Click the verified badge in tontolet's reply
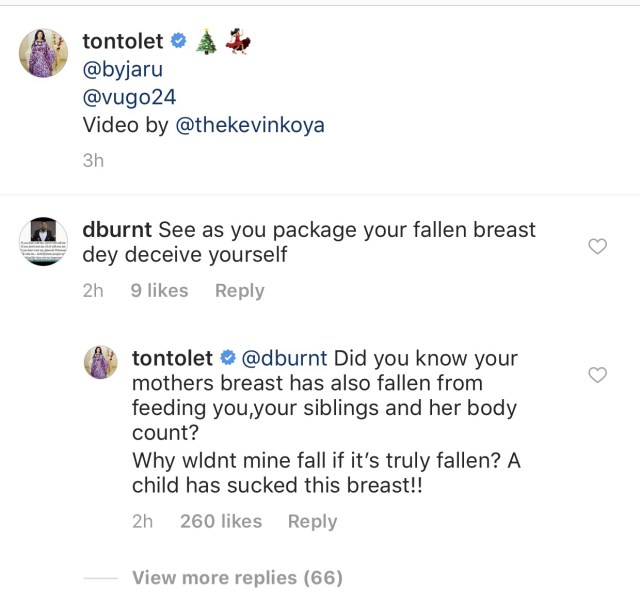The width and height of the screenshot is (640, 604). point(228,358)
